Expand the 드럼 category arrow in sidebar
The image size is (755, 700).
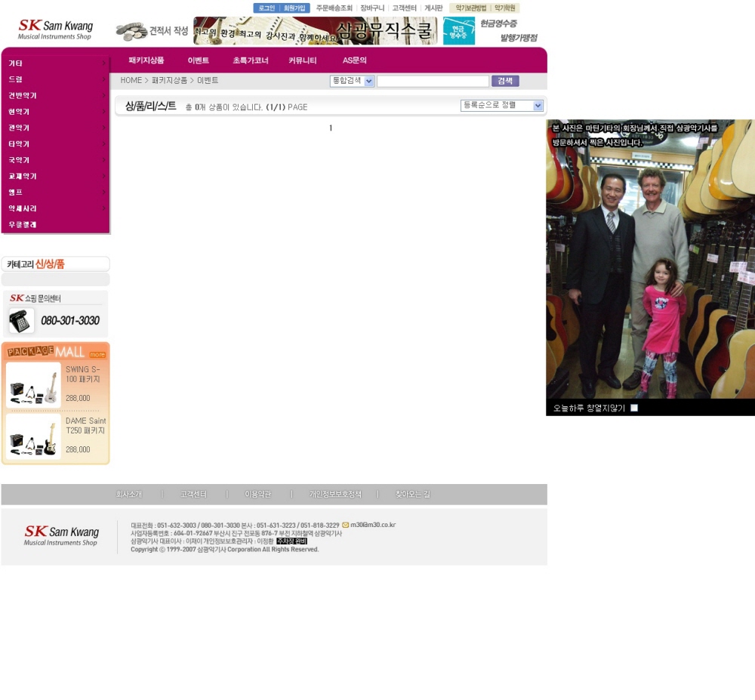pyautogui.click(x=103, y=79)
